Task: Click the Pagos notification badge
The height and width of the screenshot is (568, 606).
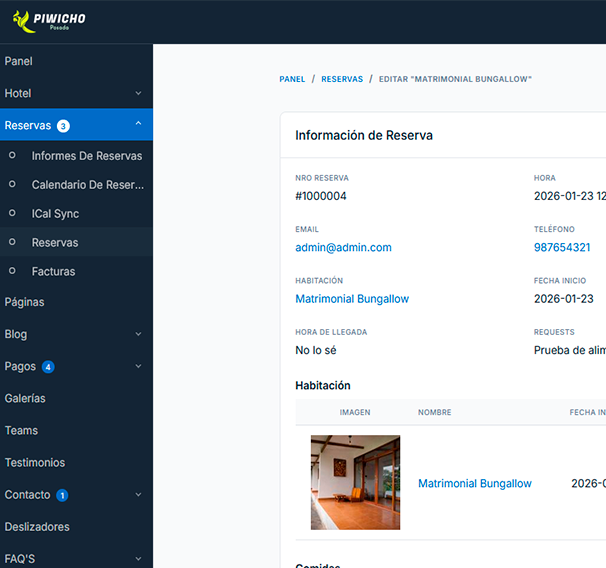Action: coord(48,367)
